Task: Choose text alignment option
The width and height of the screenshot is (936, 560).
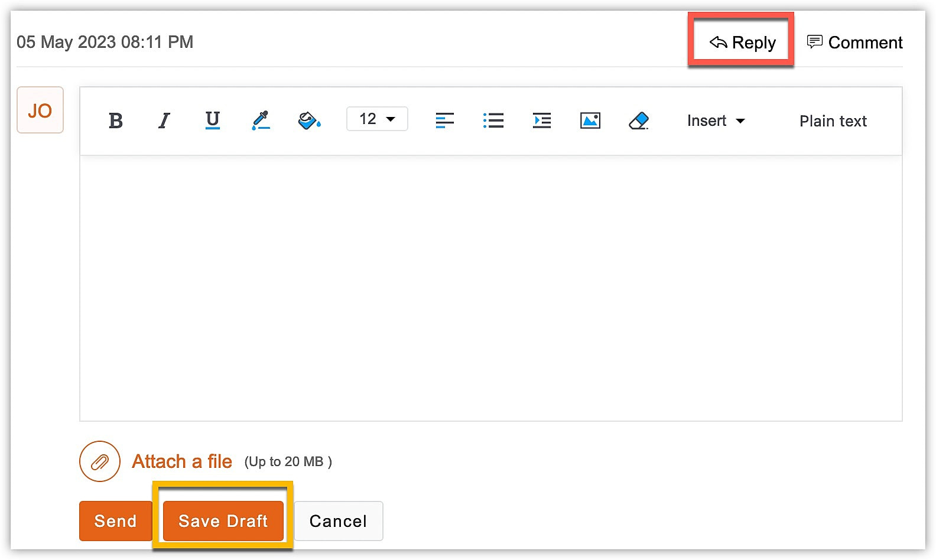Action: pos(445,121)
